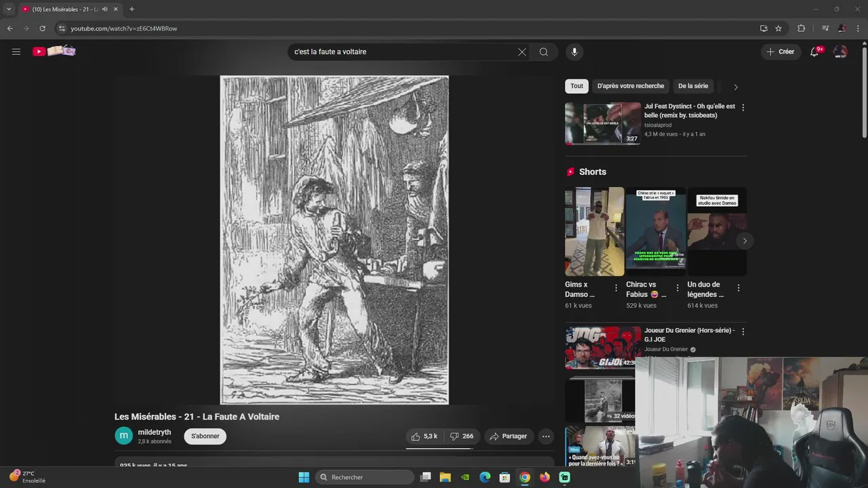The width and height of the screenshot is (868, 488).
Task: Select the De la série chip
Action: coord(693,86)
